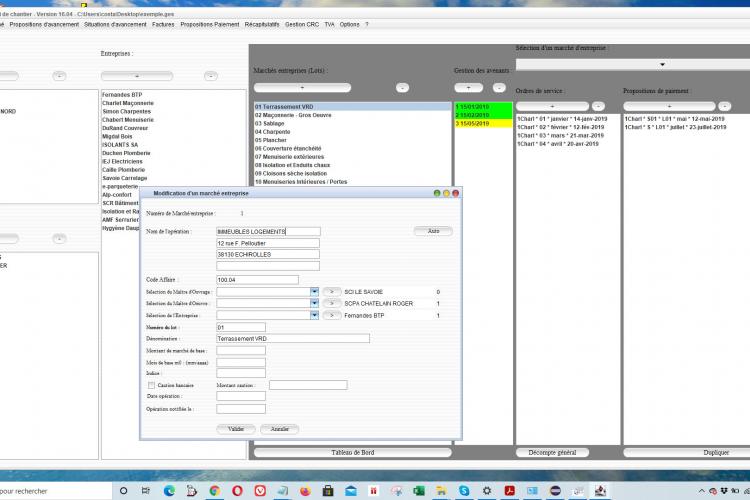This screenshot has width=750, height=500.
Task: Open the Propositions Paiement menu
Action: (x=210, y=24)
